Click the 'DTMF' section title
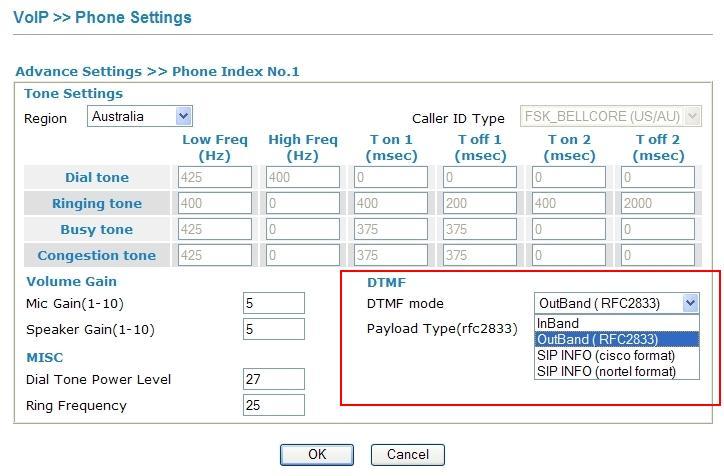The width and height of the screenshot is (724, 476). (386, 282)
